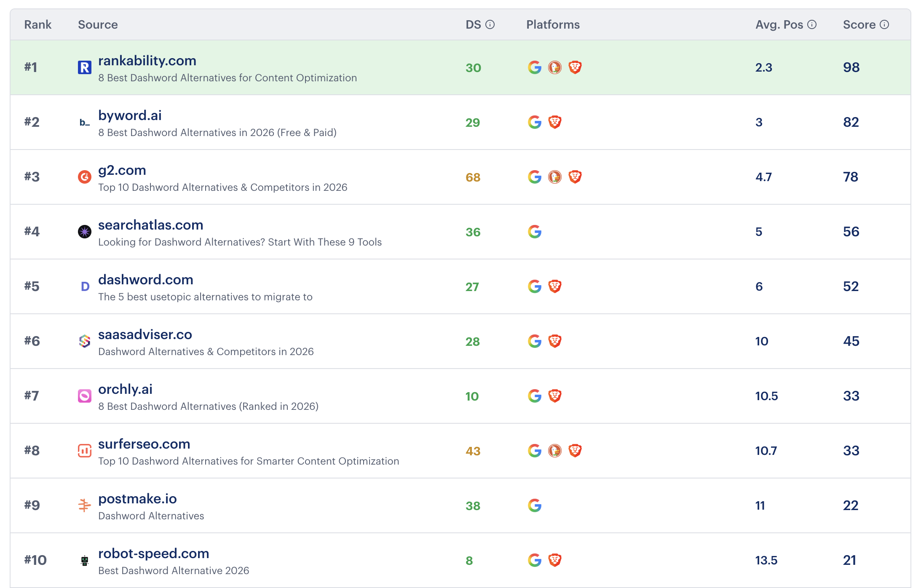
Task: Click the dashword.com favicon
Action: [84, 286]
